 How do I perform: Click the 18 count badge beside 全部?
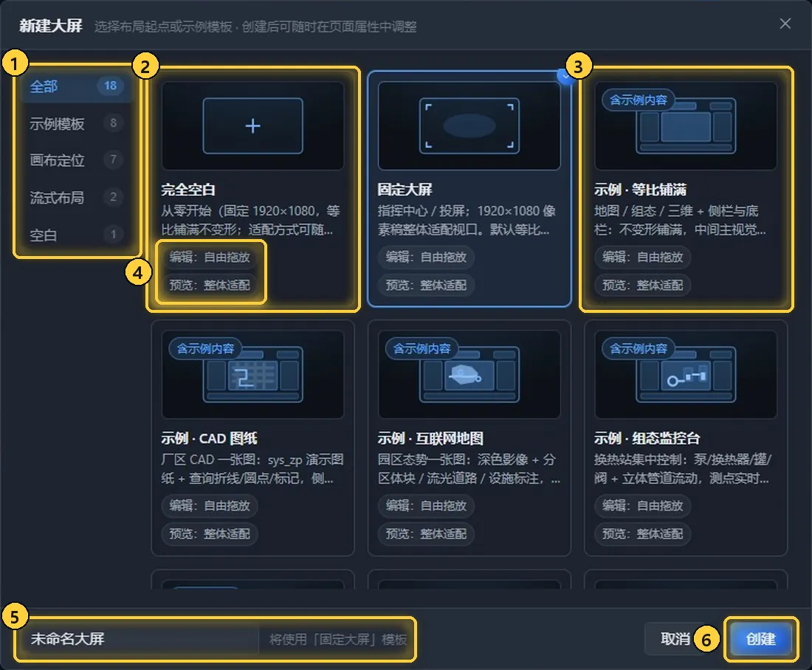110,86
